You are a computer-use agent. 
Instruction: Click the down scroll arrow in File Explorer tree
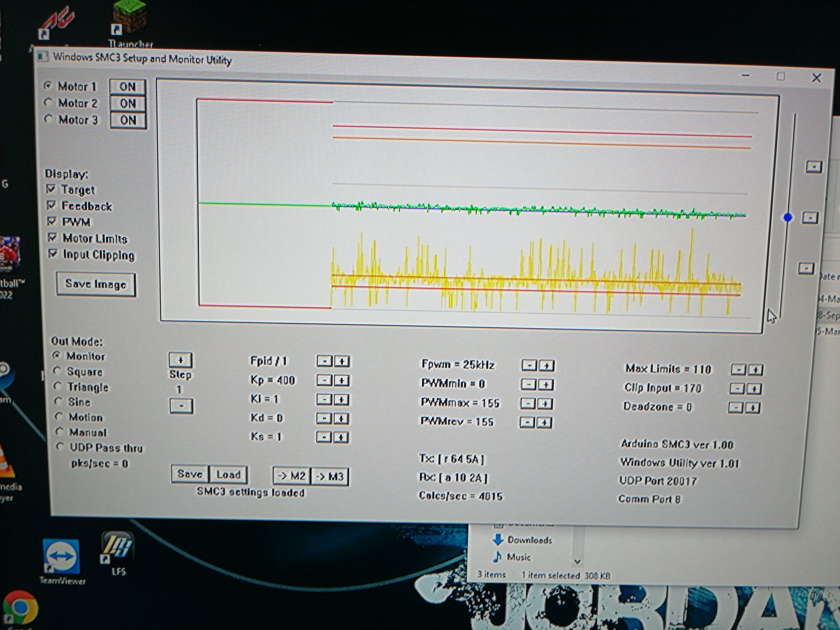[x=577, y=561]
